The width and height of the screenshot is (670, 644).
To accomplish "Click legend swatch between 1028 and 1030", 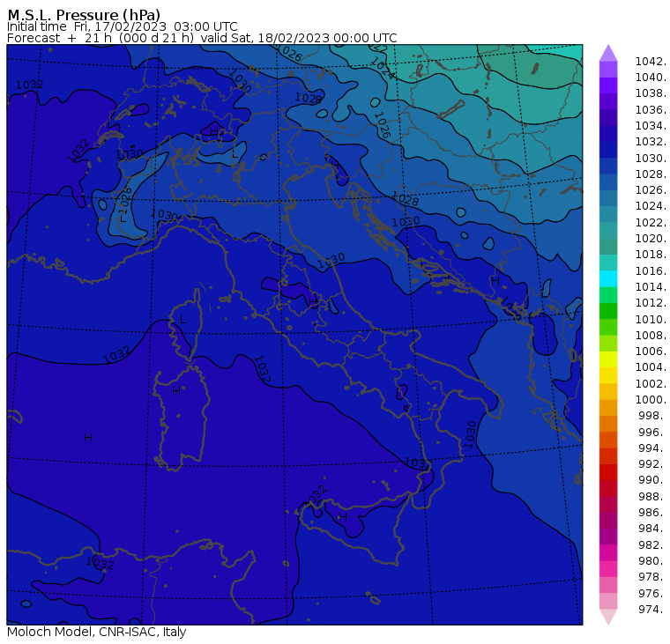I will tap(608, 167).
